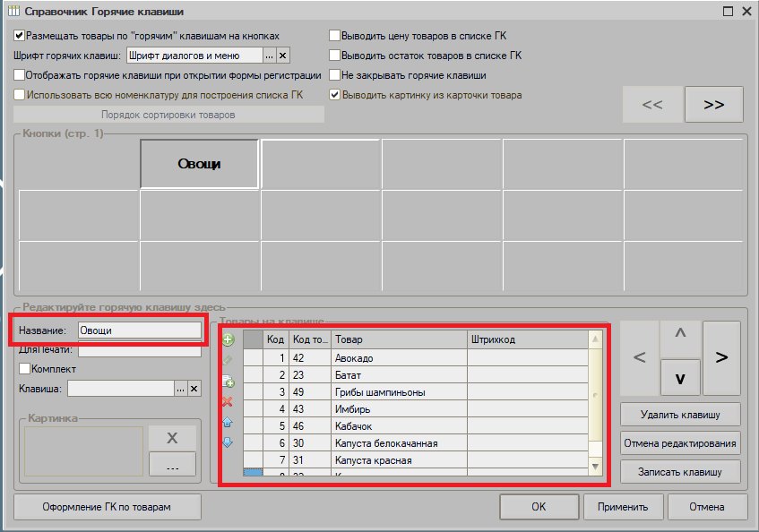Move the product up with the blue up arrow

[x=228, y=422]
